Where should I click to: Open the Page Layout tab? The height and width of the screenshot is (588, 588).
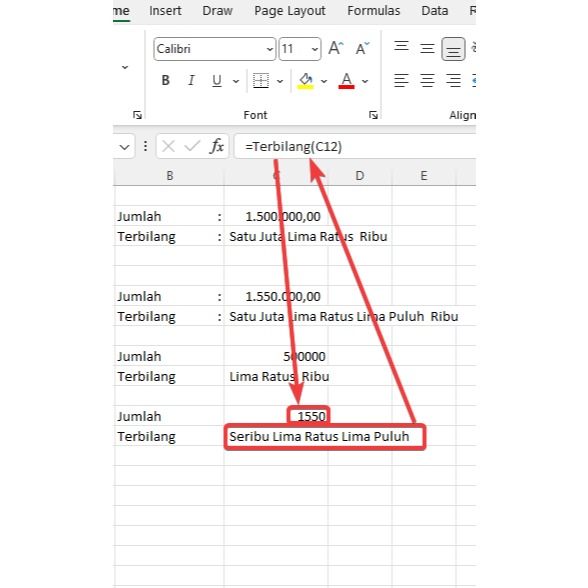pos(290,10)
